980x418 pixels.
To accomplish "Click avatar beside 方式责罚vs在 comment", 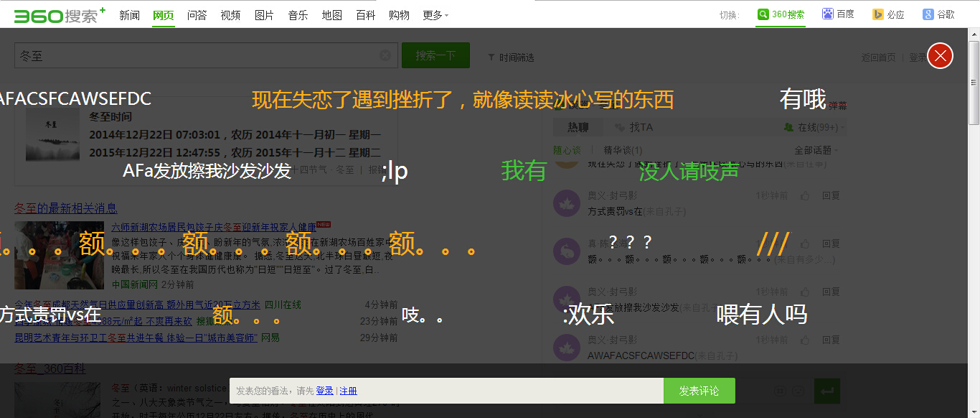I will coord(567,203).
